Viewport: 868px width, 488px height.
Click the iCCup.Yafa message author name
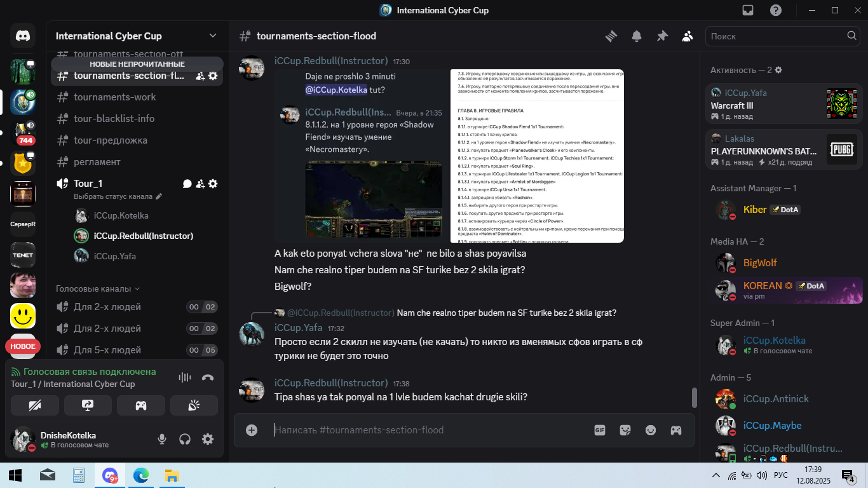click(298, 328)
